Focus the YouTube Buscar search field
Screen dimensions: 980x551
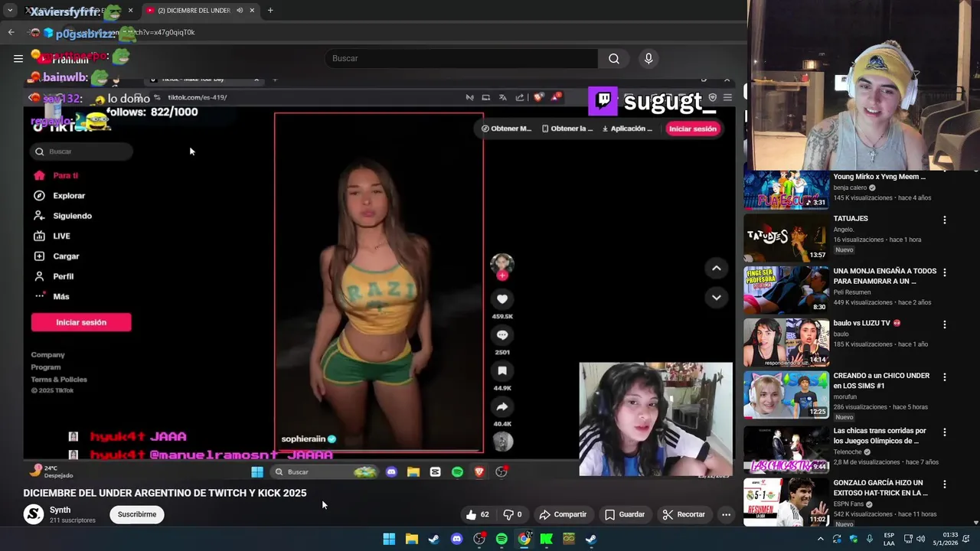click(x=461, y=58)
